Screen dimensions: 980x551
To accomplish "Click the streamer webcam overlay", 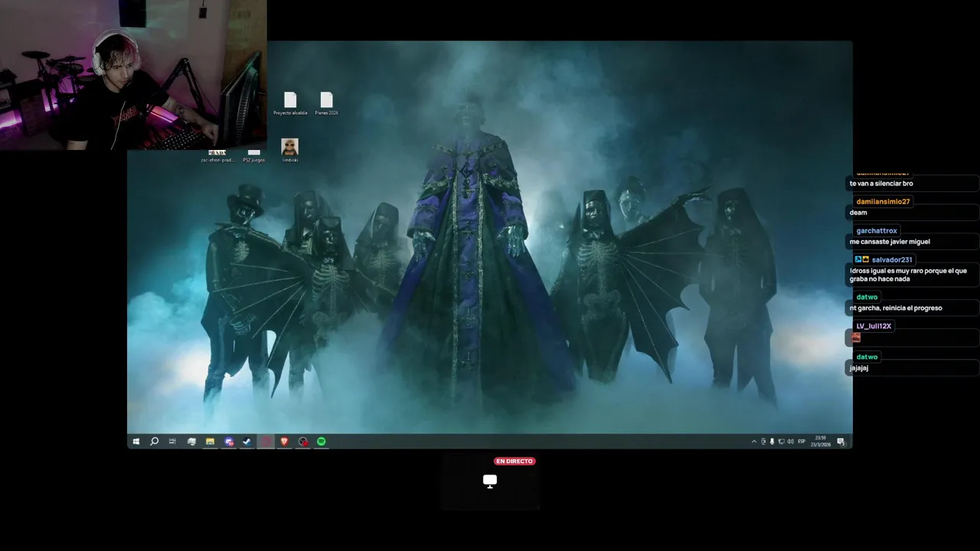I will [133, 75].
